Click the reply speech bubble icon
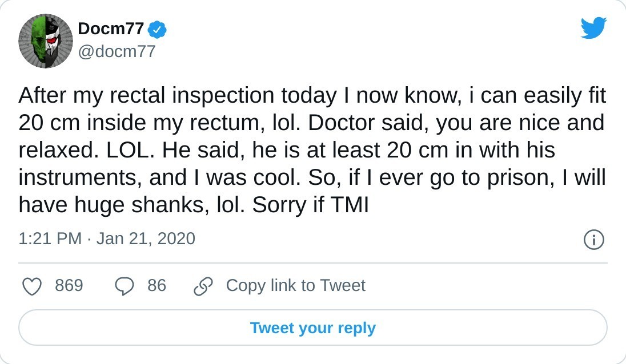 point(125,286)
